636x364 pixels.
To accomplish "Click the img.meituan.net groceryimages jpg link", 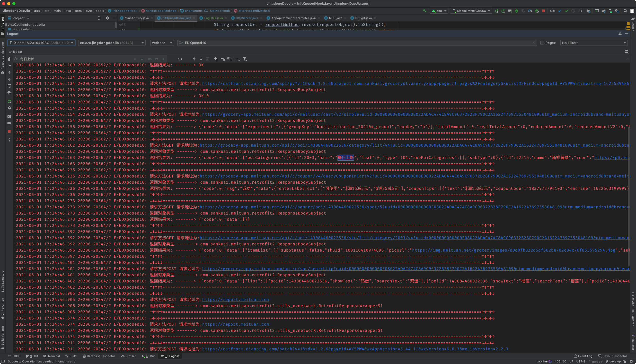I will point(514,250).
